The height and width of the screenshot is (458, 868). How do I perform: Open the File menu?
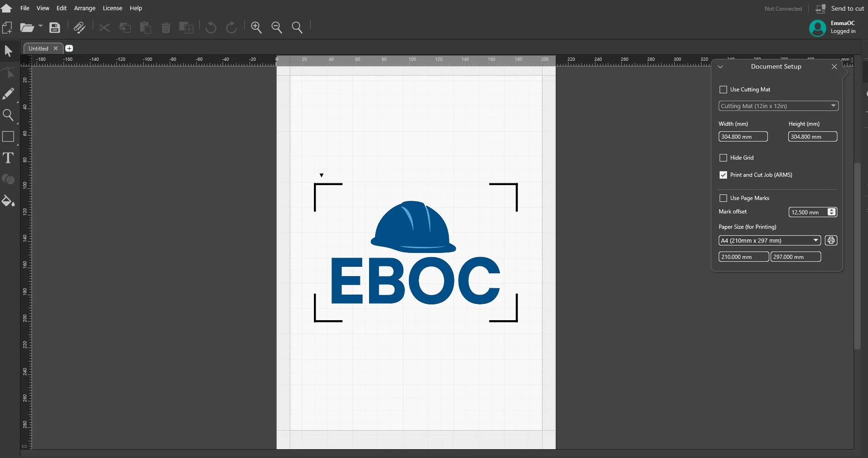(x=25, y=8)
